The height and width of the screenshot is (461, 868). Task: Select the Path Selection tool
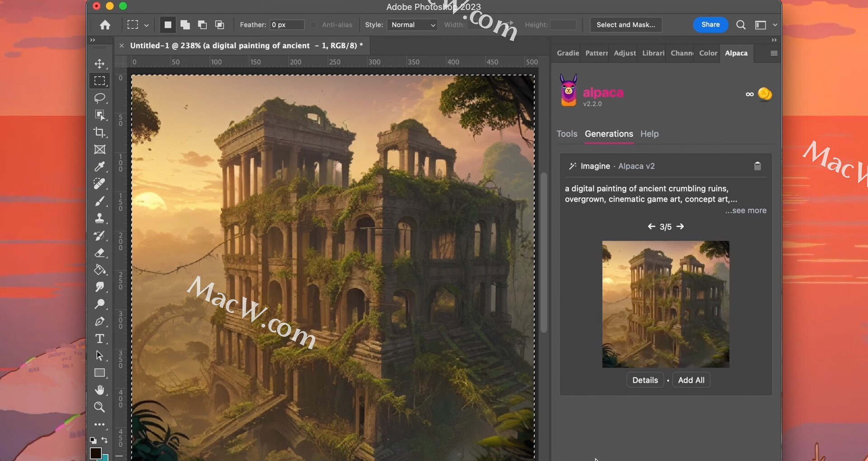coord(99,356)
